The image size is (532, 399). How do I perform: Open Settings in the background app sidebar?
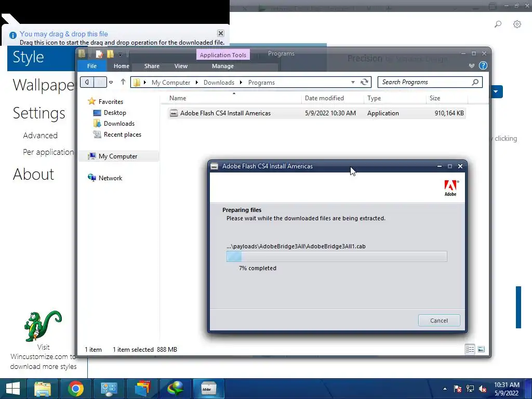(x=39, y=113)
